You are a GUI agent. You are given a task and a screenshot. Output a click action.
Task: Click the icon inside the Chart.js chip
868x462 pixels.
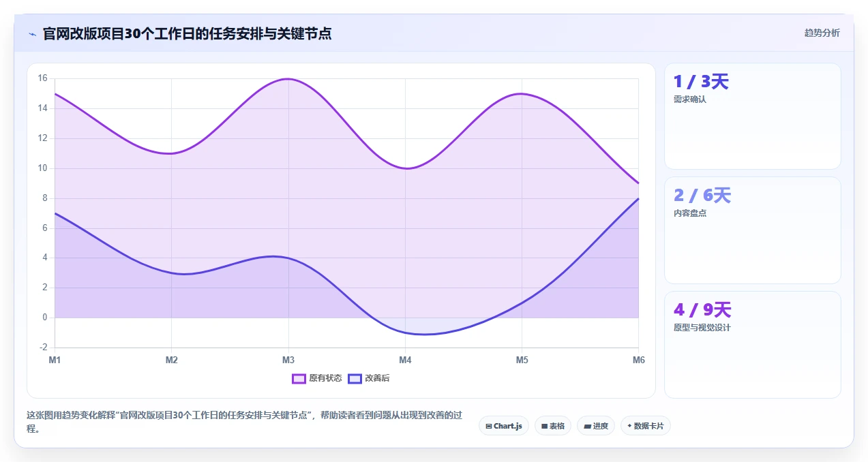pyautogui.click(x=489, y=426)
